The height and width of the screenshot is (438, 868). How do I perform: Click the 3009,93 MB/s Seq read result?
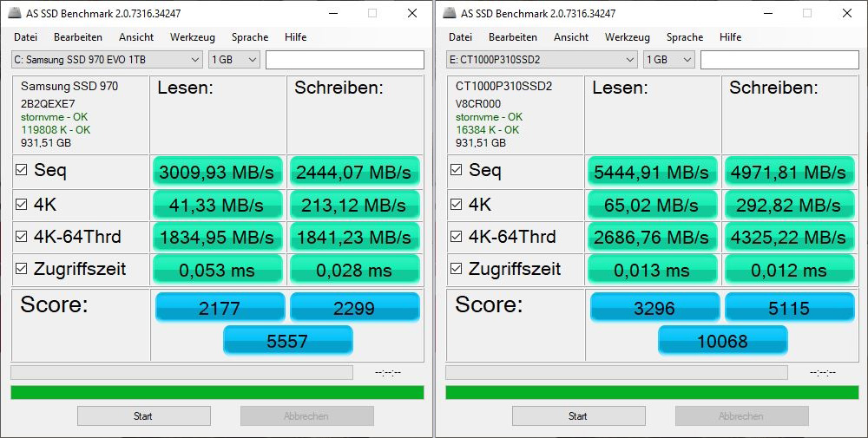click(218, 172)
